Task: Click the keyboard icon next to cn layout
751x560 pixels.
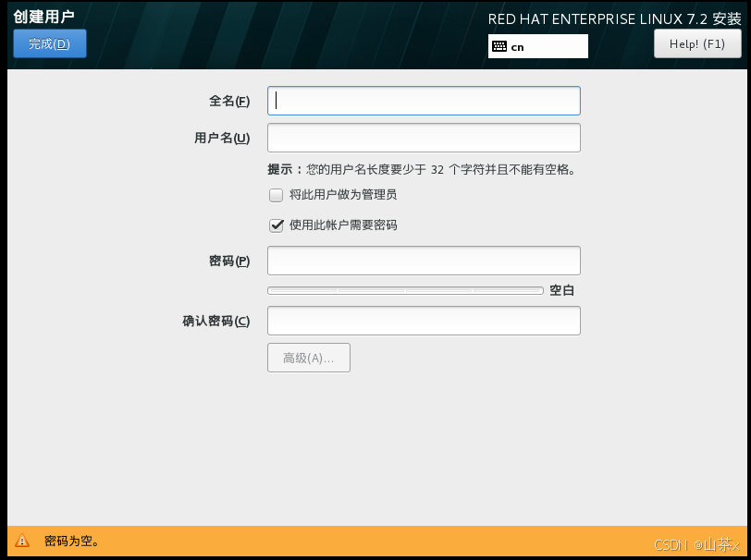Action: point(500,45)
